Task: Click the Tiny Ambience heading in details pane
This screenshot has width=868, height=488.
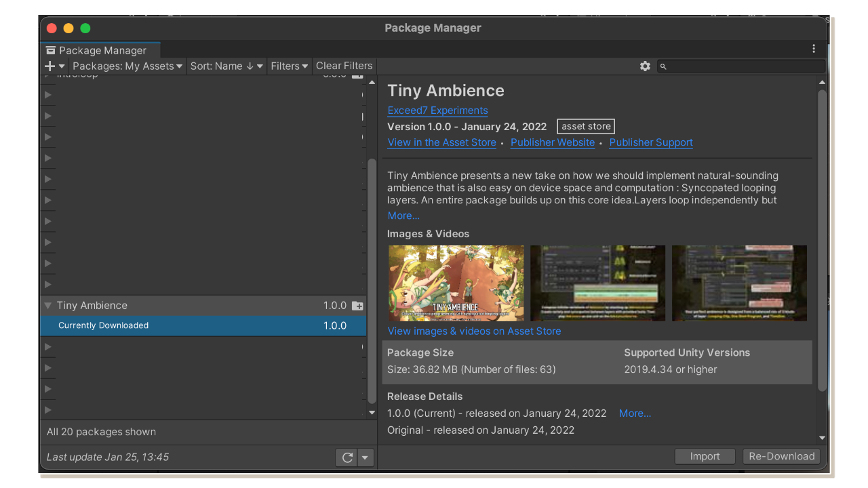Action: pyautogui.click(x=446, y=91)
